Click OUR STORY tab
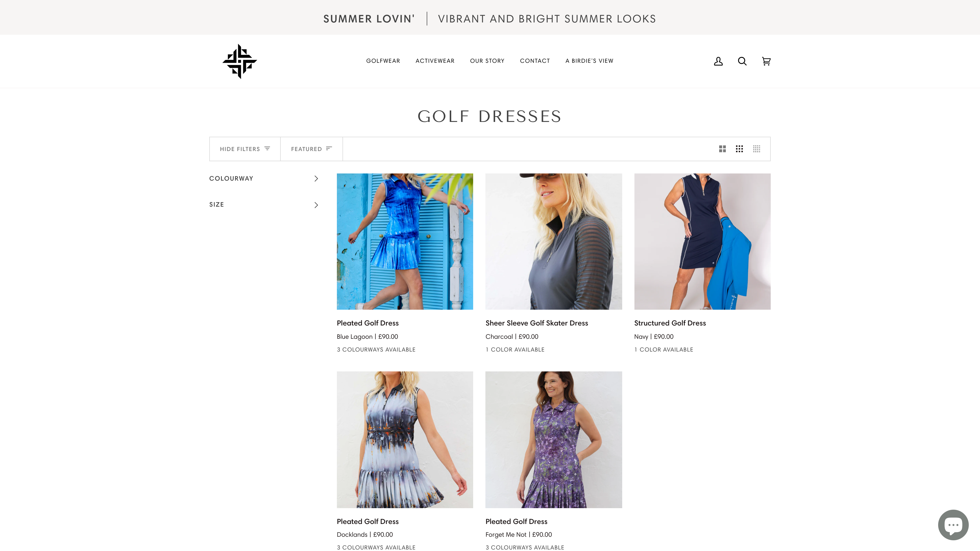 coord(487,60)
